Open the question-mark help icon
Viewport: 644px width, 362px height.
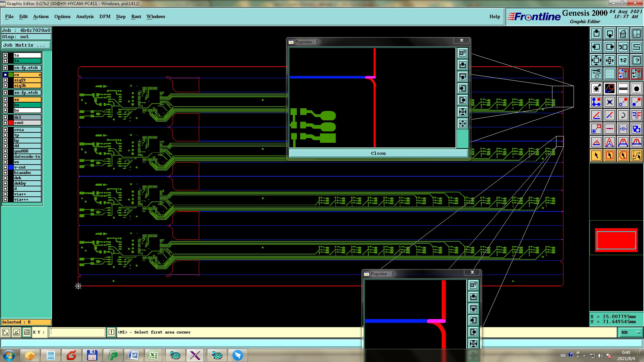click(x=637, y=60)
